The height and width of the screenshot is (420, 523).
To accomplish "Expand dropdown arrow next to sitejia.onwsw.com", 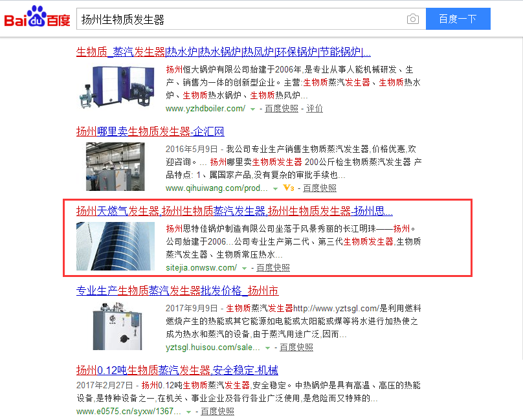I will (244, 269).
